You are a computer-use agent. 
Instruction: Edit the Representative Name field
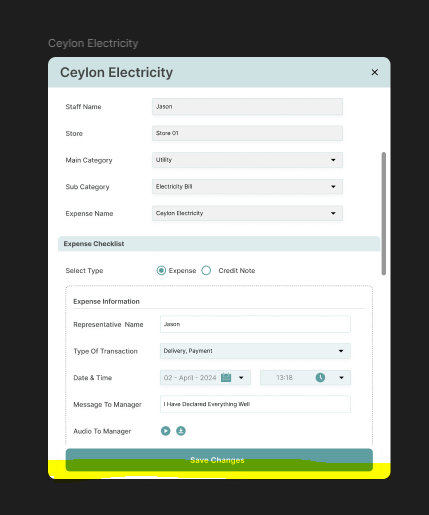click(x=255, y=324)
